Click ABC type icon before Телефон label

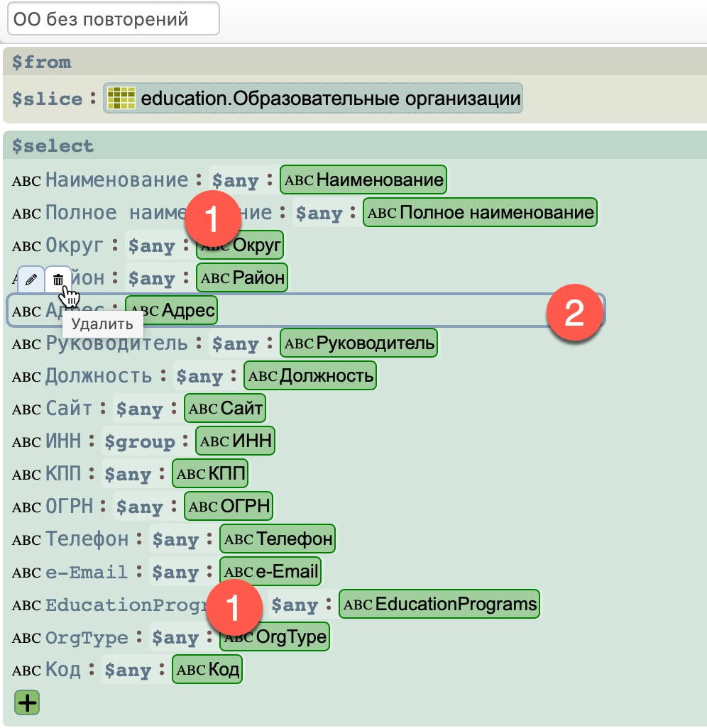[x=27, y=540]
